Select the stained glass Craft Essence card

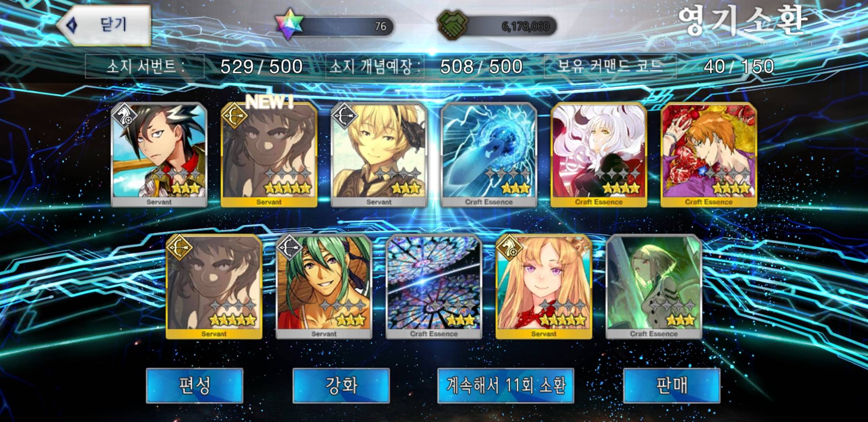[x=434, y=287]
